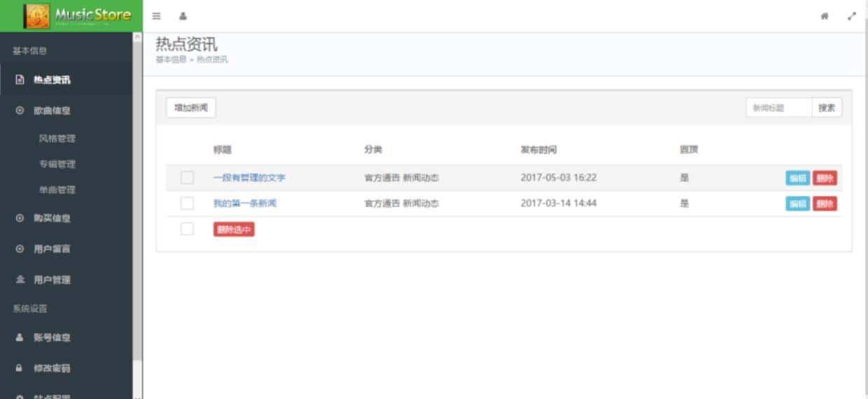Click the circle icon beside 用户留言
This screenshot has height=399, width=868.
click(x=20, y=249)
